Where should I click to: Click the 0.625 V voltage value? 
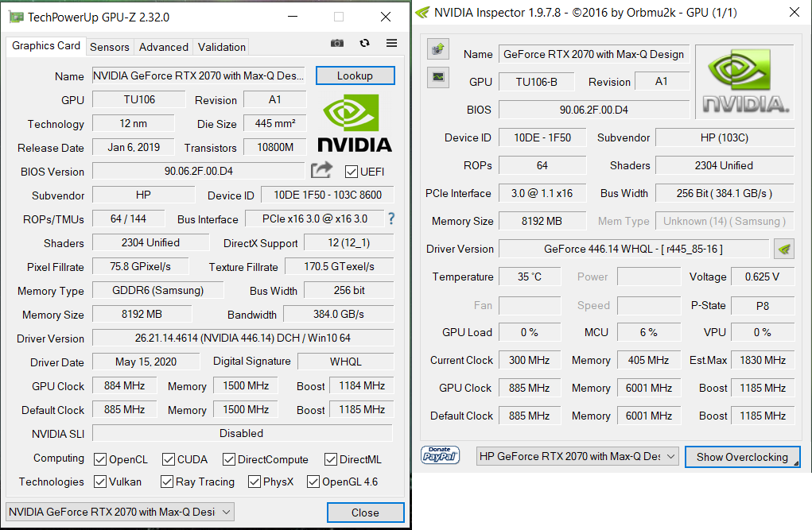point(762,277)
